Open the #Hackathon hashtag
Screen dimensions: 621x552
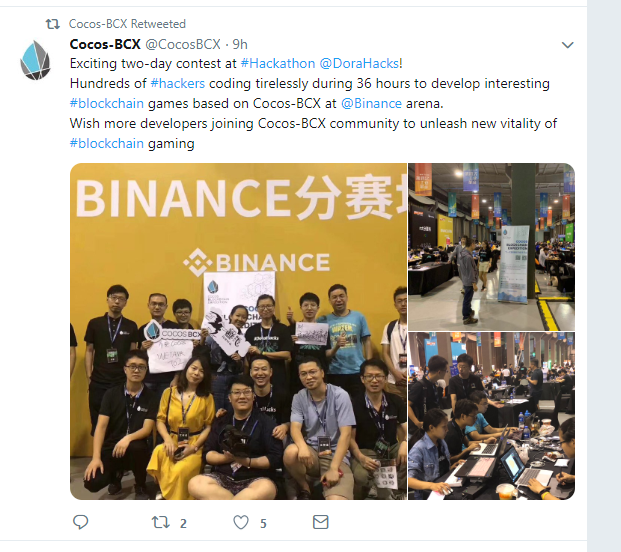click(x=278, y=63)
